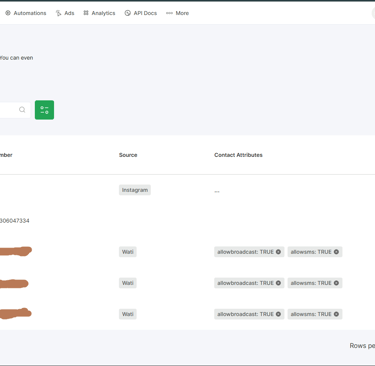The width and height of the screenshot is (375, 366).
Task: Click the phone number ending 306047334
Action: coord(15,221)
